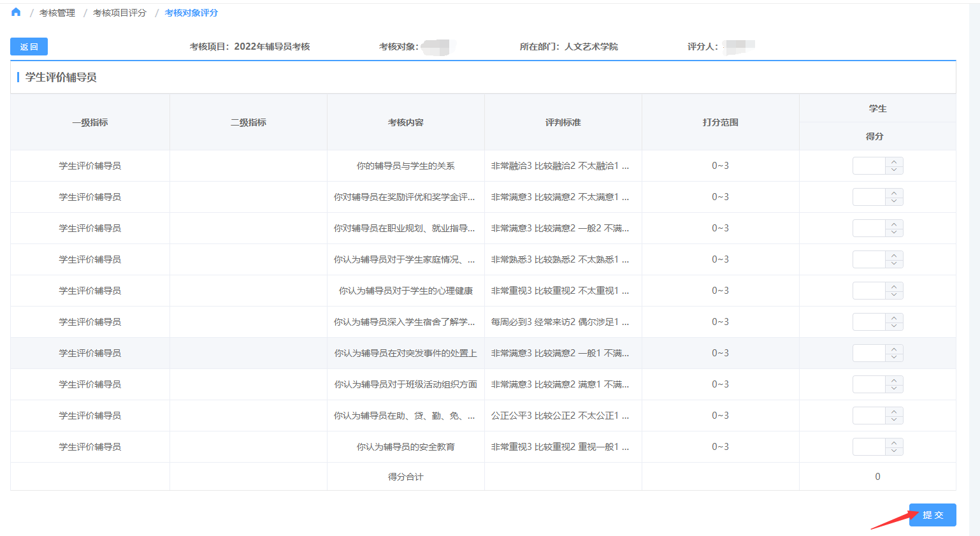The height and width of the screenshot is (536, 980).
Task: Click the 得分合计 label
Action: point(406,477)
